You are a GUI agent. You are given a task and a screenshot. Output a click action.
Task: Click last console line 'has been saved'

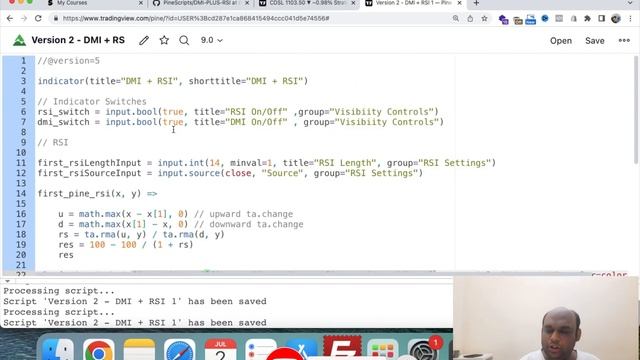point(135,322)
